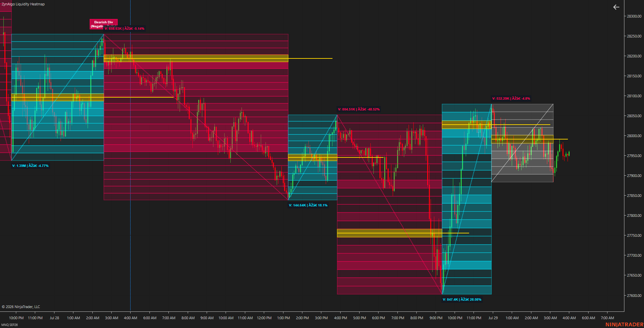The image size is (644, 328).
Task: Click the 10:00 PM label at the axis start
Action: (x=16, y=318)
